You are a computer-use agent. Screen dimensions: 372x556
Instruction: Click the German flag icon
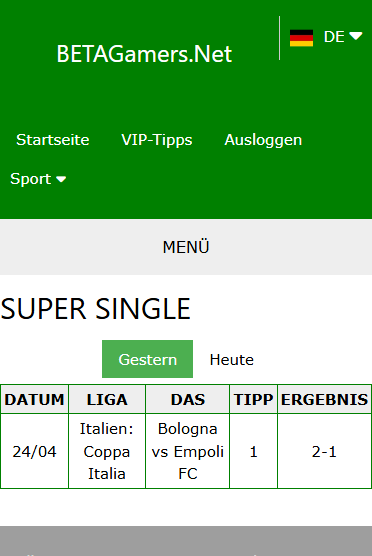[301, 38]
